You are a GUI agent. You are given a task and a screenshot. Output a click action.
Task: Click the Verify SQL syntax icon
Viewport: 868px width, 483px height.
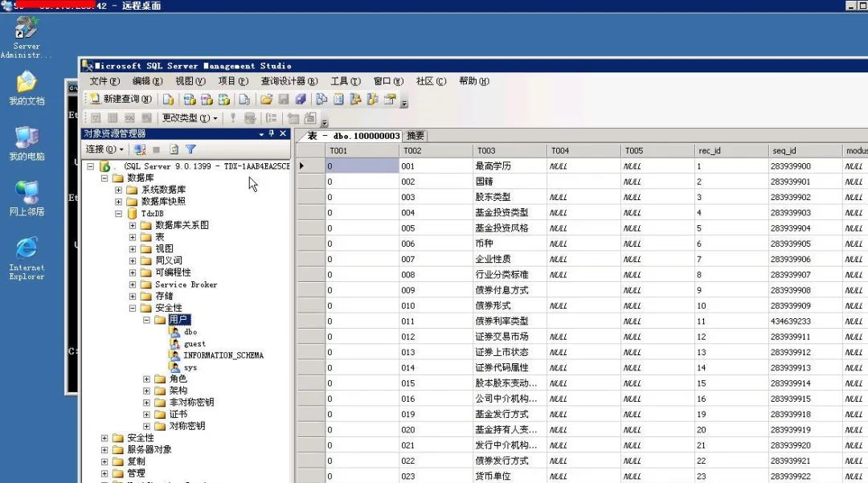coord(250,118)
